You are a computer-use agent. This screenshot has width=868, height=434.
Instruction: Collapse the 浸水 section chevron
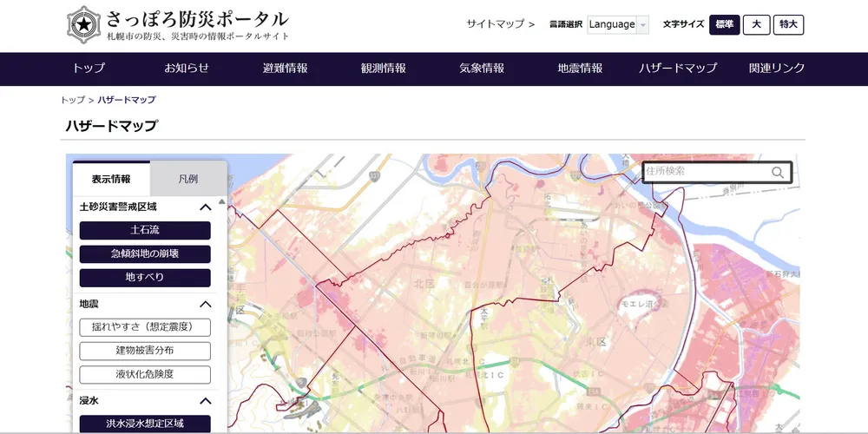(206, 400)
